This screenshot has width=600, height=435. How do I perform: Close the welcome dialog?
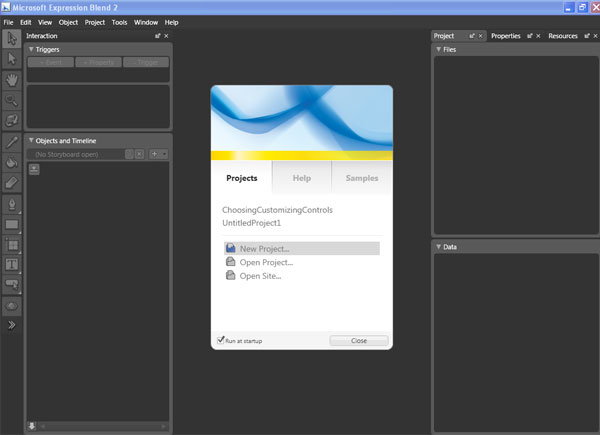(359, 340)
